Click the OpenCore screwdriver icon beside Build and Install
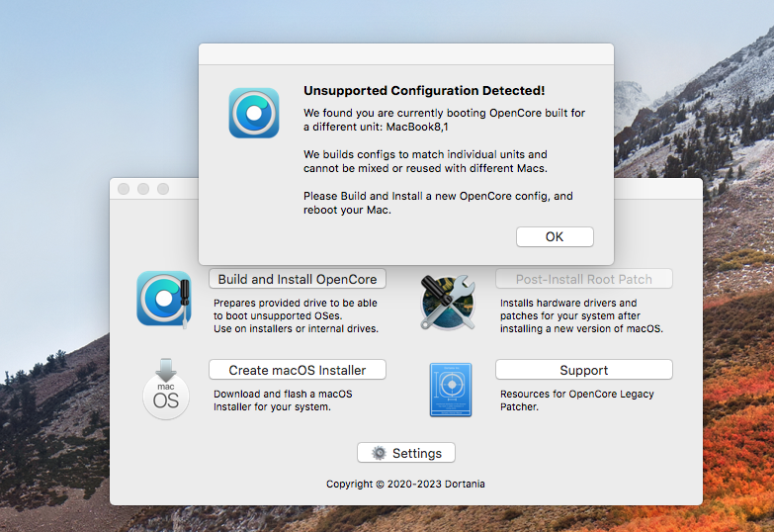Image resolution: width=774 pixels, height=532 pixels. point(164,299)
